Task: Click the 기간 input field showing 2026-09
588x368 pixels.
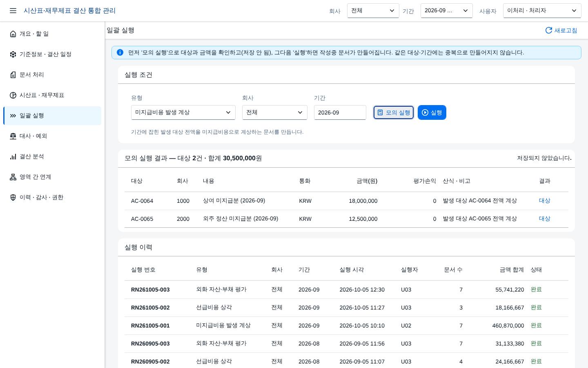Action: pyautogui.click(x=340, y=112)
